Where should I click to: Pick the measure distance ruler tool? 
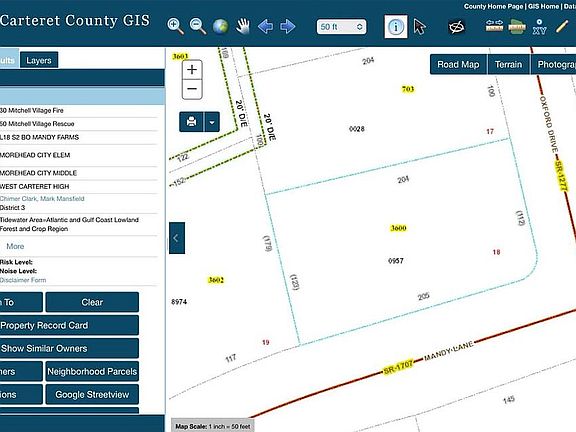click(x=494, y=26)
